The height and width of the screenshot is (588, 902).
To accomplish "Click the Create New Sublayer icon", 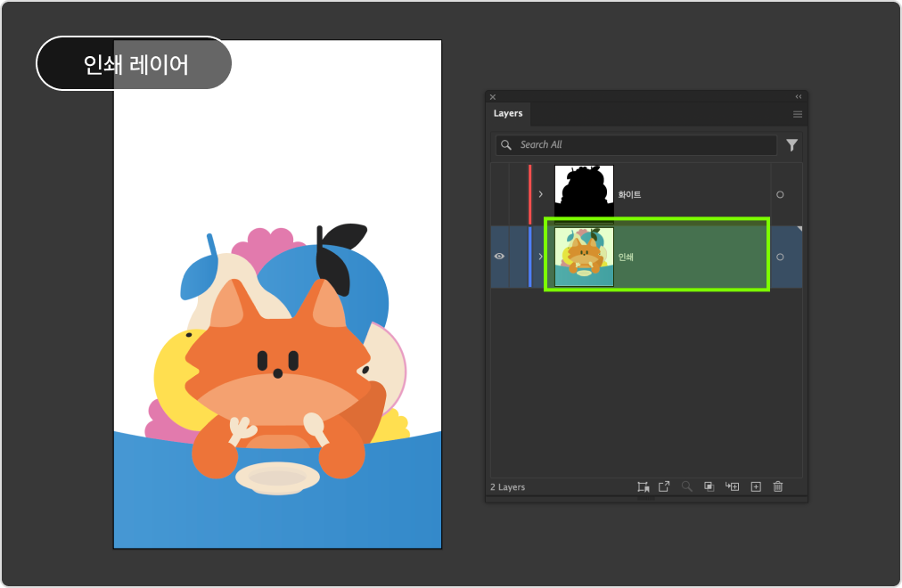I will 733,486.
